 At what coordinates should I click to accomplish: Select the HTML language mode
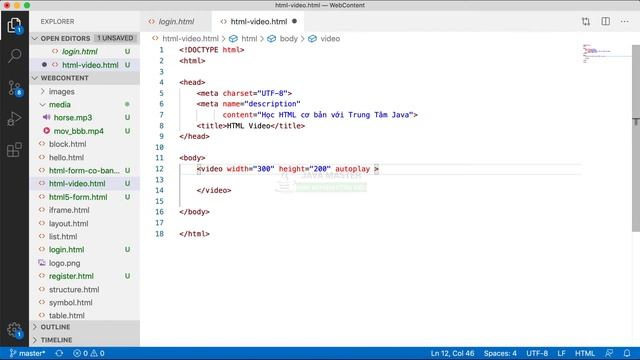pos(584,353)
